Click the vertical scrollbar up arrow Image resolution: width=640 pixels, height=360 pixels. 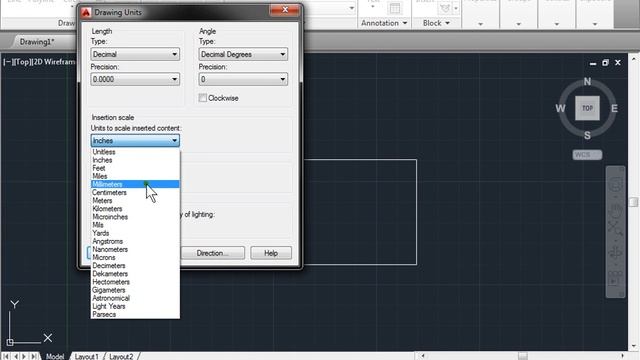(x=633, y=58)
